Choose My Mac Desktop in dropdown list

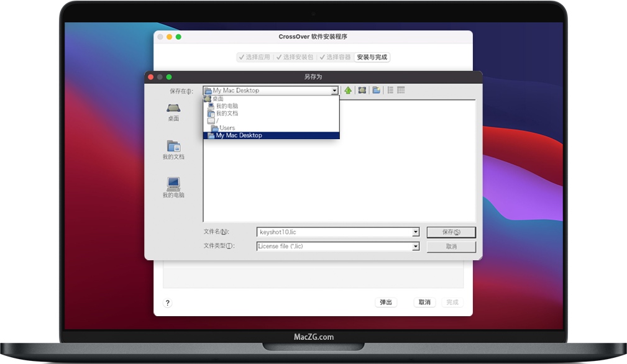(239, 135)
